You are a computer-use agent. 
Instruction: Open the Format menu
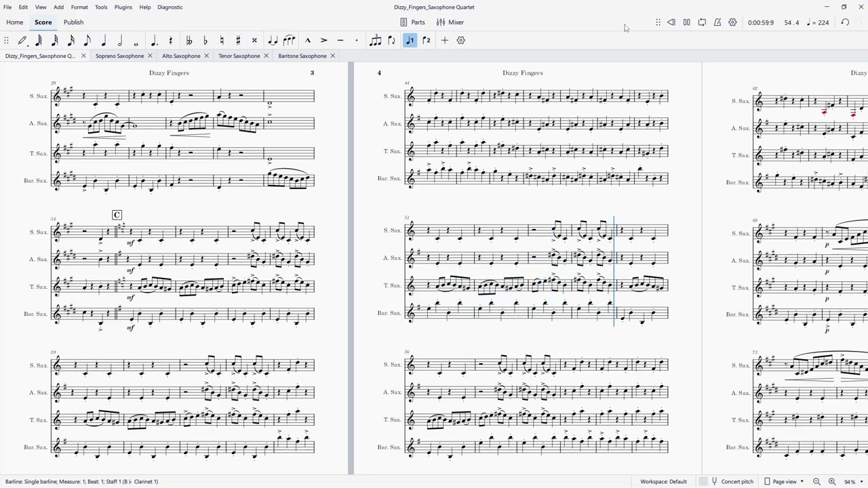pyautogui.click(x=79, y=7)
